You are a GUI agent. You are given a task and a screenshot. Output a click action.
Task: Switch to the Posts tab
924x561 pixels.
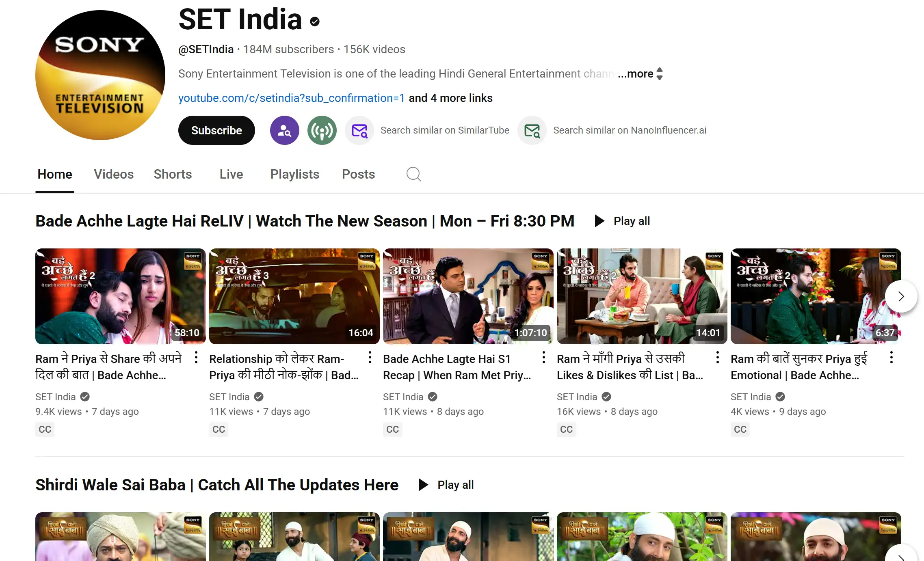coord(358,175)
